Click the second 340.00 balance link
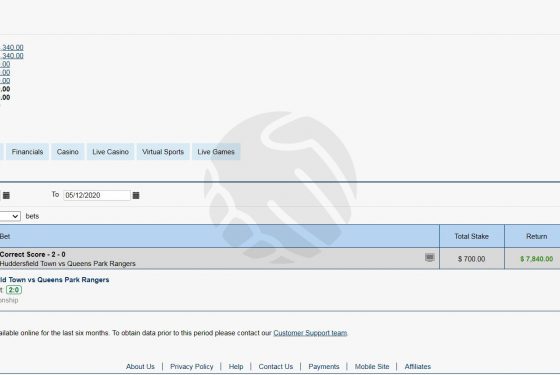The height and width of the screenshot is (375, 560). coord(12,56)
